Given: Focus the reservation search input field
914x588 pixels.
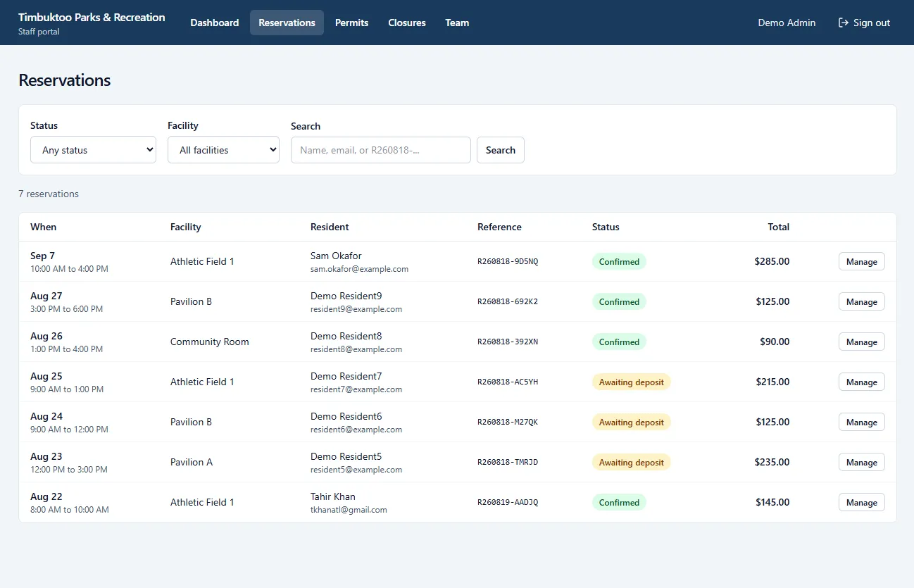Looking at the screenshot, I should [381, 150].
